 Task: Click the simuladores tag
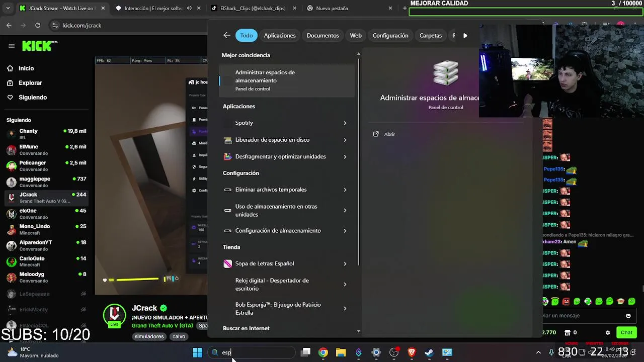coord(149,336)
